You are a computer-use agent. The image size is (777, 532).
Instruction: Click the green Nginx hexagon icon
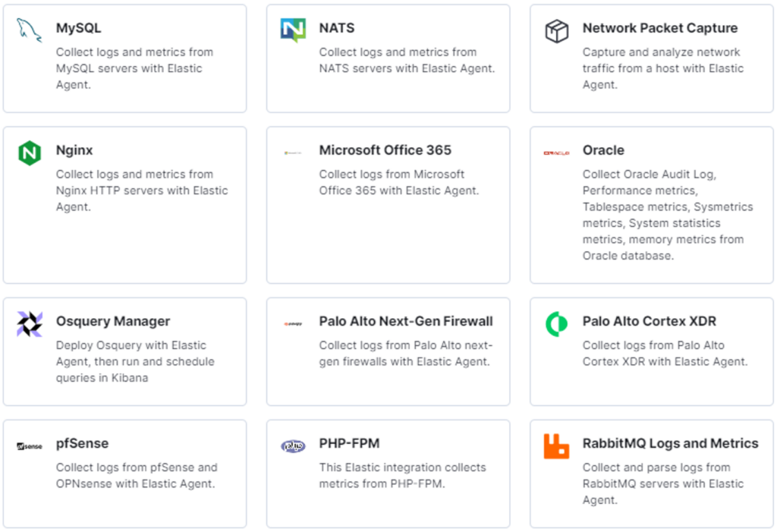click(30, 153)
